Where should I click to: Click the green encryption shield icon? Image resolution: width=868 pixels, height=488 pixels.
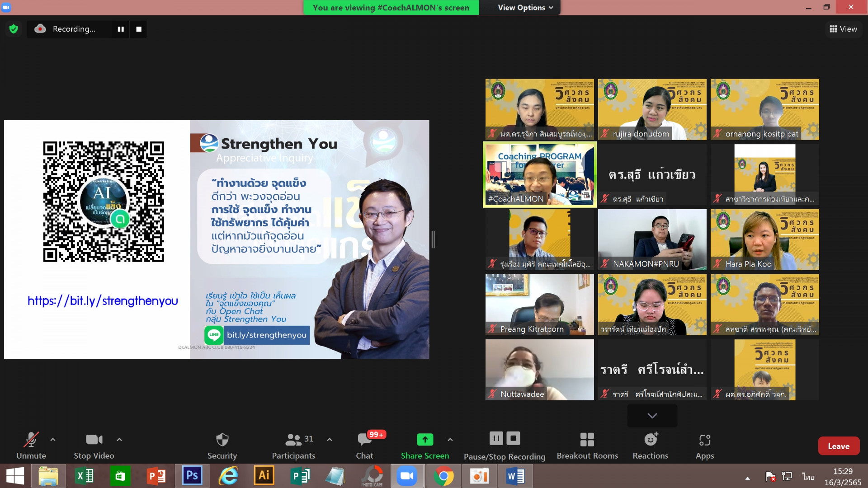tap(14, 29)
